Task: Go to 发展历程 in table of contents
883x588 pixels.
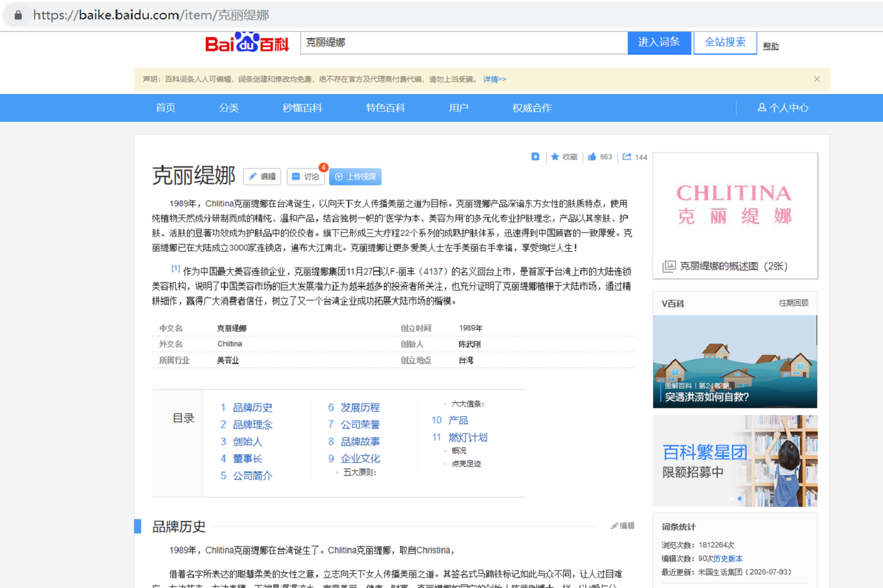Action: (x=360, y=407)
